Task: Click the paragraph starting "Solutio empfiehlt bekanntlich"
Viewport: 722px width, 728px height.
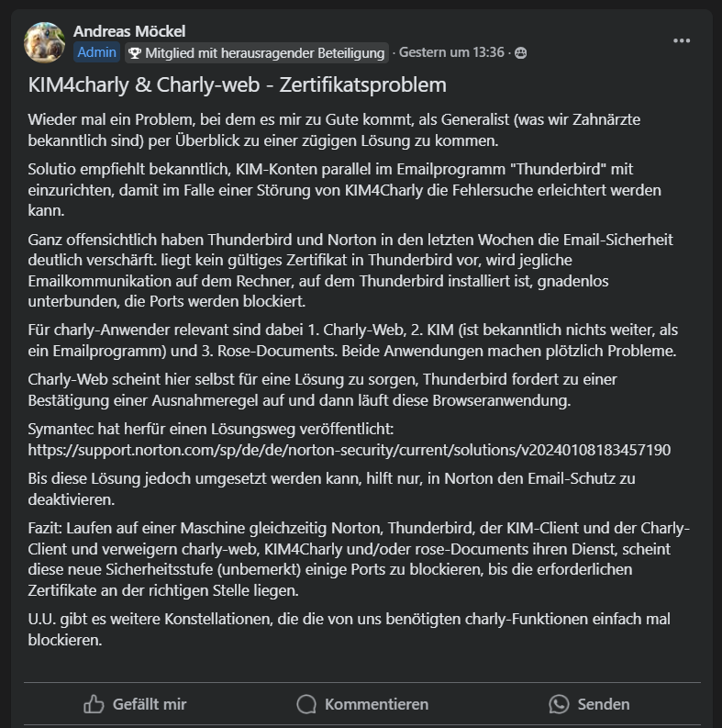Action: point(344,190)
